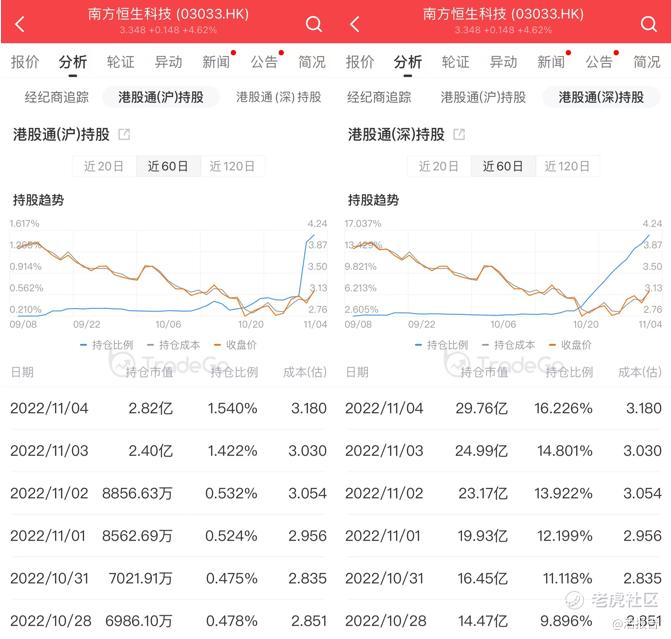Tap the back arrow in right panel
Screen dimensions: 671x639
[x=354, y=24]
